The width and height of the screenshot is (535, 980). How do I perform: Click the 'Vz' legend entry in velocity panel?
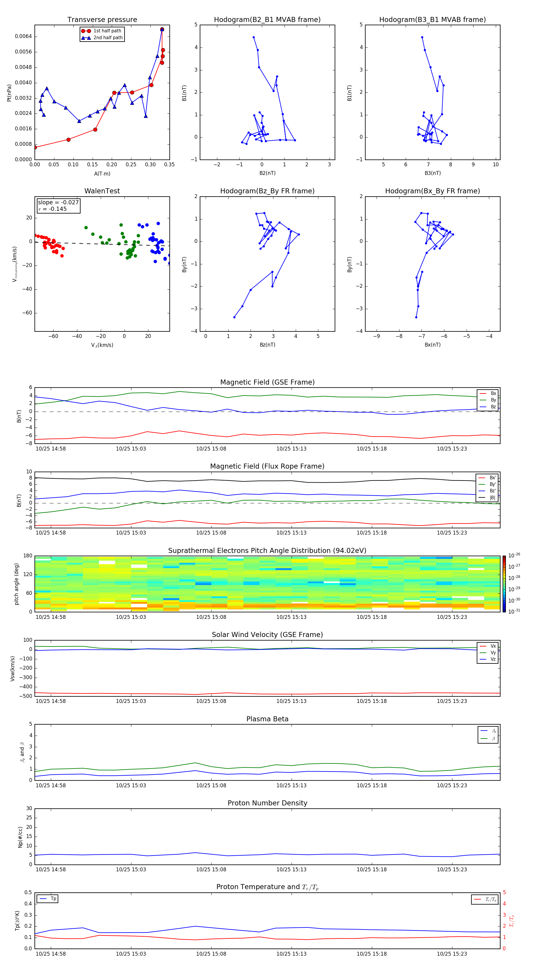point(488,659)
